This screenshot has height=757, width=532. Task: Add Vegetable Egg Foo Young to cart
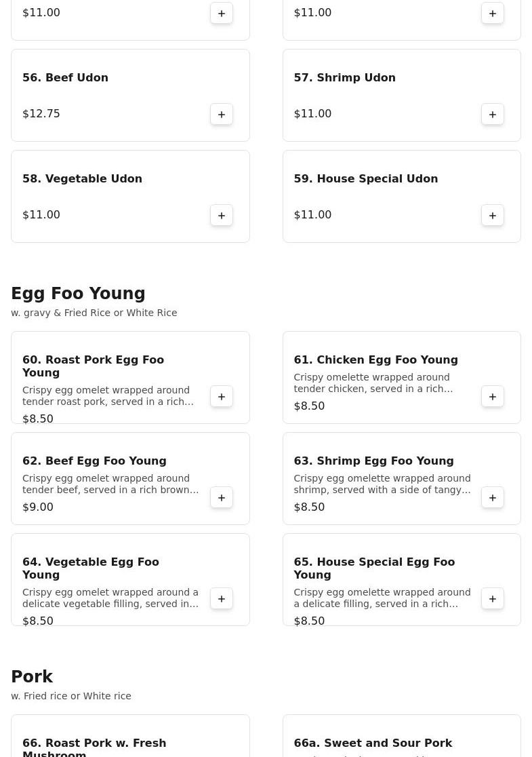(x=222, y=598)
